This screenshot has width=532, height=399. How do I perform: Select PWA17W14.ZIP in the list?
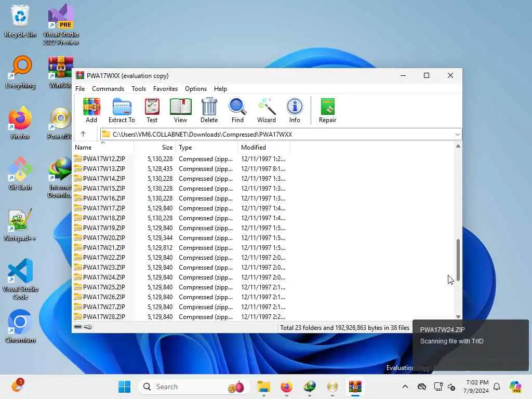[x=104, y=179]
